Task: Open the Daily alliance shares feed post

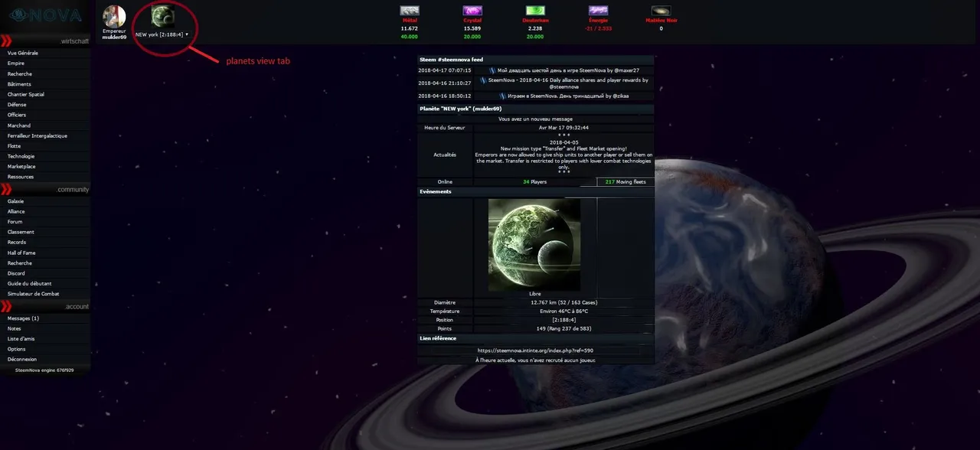Action: coord(568,83)
